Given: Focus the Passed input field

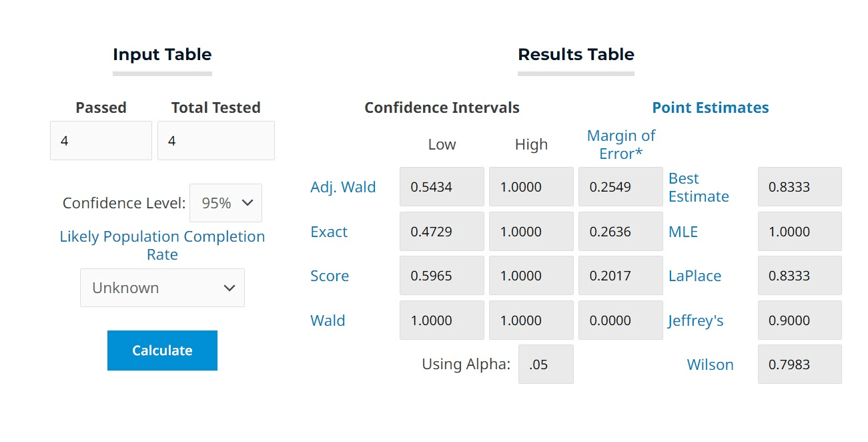Looking at the screenshot, I should pos(101,141).
